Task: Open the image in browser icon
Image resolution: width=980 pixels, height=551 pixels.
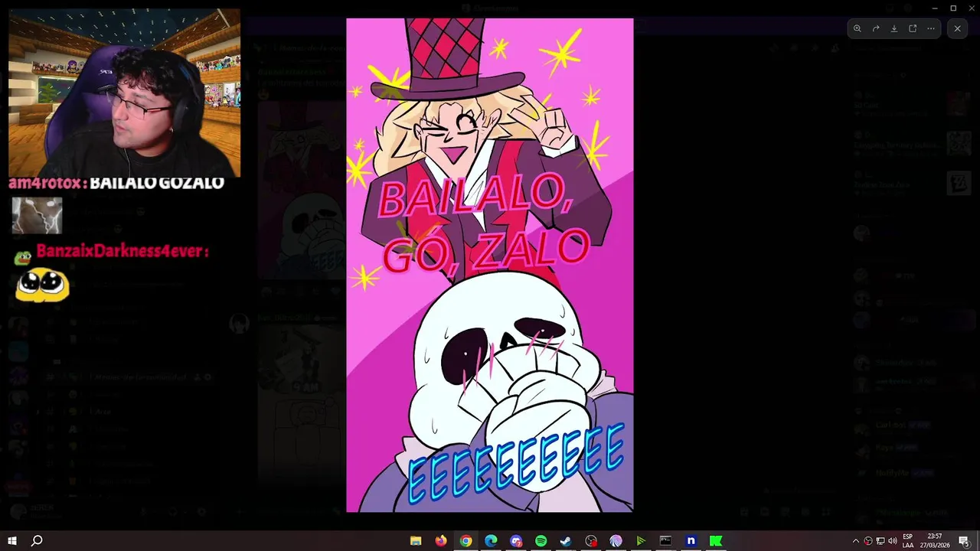Action: click(x=913, y=28)
